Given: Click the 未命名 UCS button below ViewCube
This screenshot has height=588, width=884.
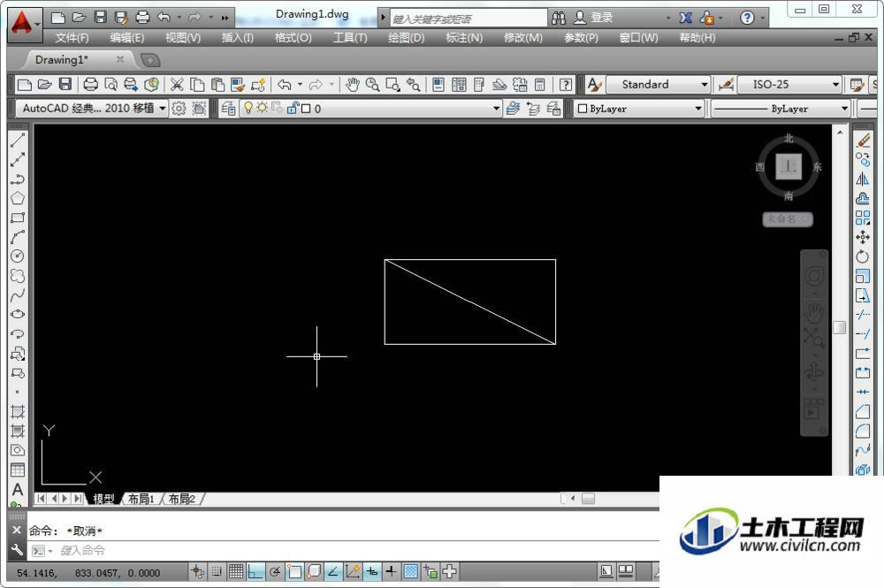Looking at the screenshot, I should pos(788,218).
